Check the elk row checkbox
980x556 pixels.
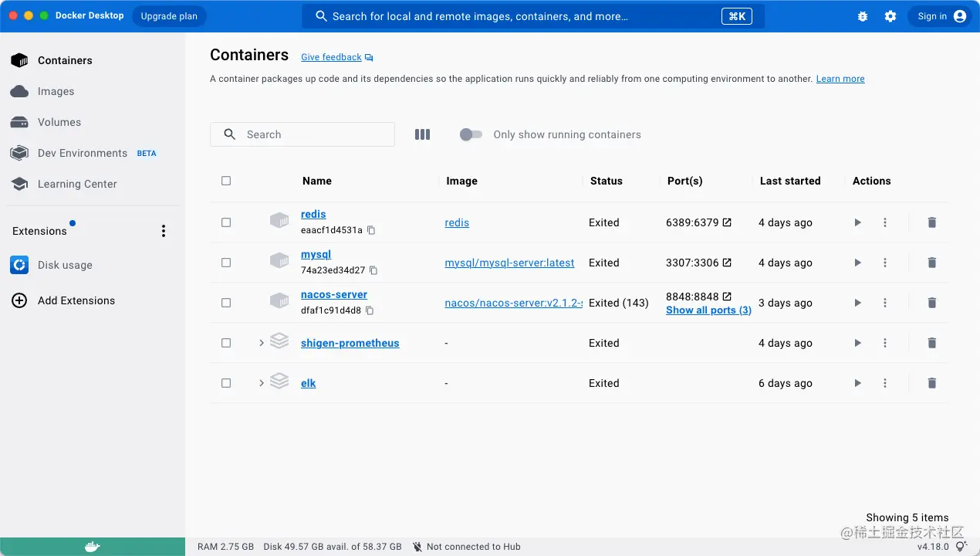(226, 383)
